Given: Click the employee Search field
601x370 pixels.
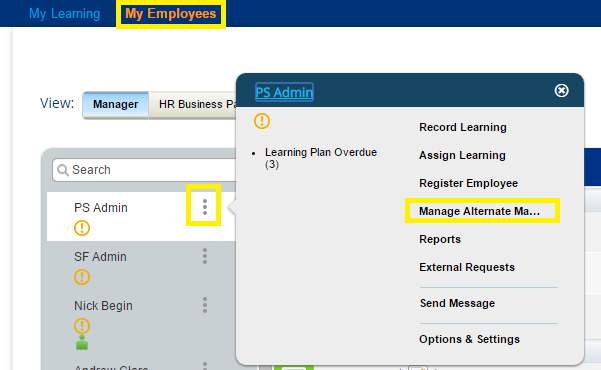Looking at the screenshot, I should tap(145, 170).
